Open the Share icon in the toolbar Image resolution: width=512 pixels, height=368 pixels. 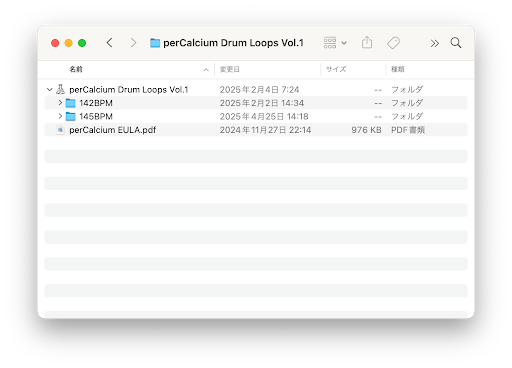367,42
